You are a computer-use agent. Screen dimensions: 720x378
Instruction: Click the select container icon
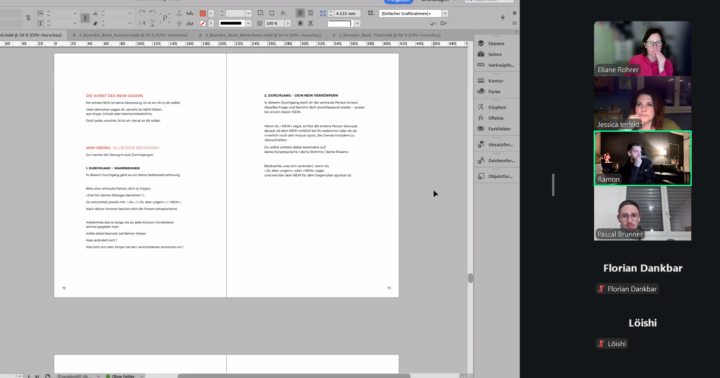pos(179,13)
